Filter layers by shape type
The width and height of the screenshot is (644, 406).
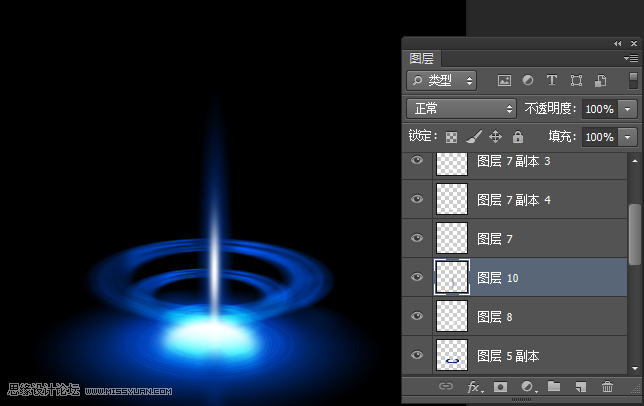click(576, 80)
